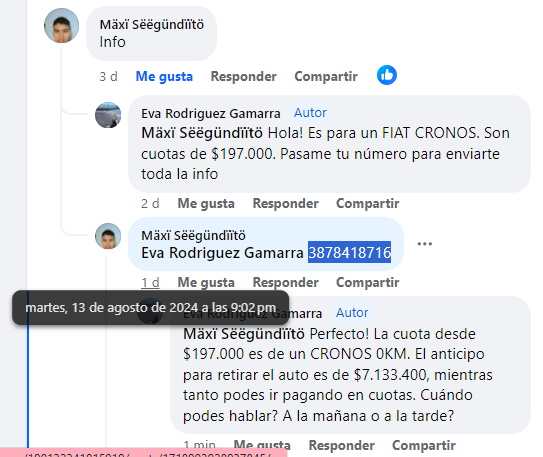
Task: Click Responder under the CRONOS 0KM comment
Action: [x=341, y=445]
